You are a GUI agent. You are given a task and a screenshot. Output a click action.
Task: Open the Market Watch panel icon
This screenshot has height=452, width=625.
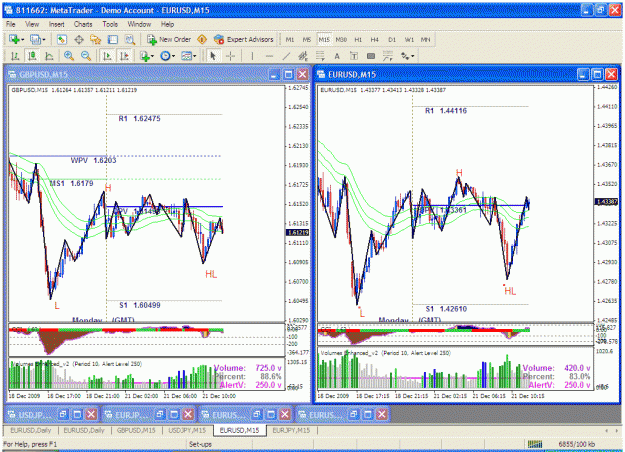pyautogui.click(x=61, y=39)
